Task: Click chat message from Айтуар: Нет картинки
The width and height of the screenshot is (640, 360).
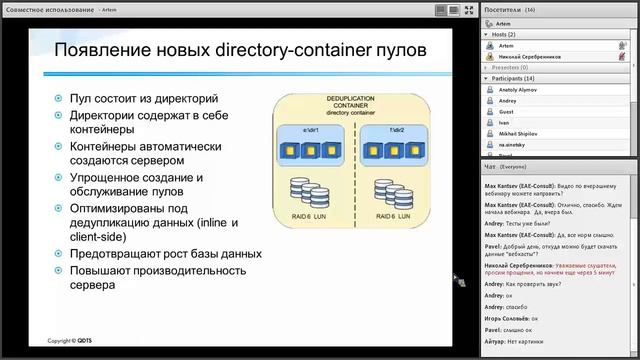Action: pyautogui.click(x=514, y=342)
